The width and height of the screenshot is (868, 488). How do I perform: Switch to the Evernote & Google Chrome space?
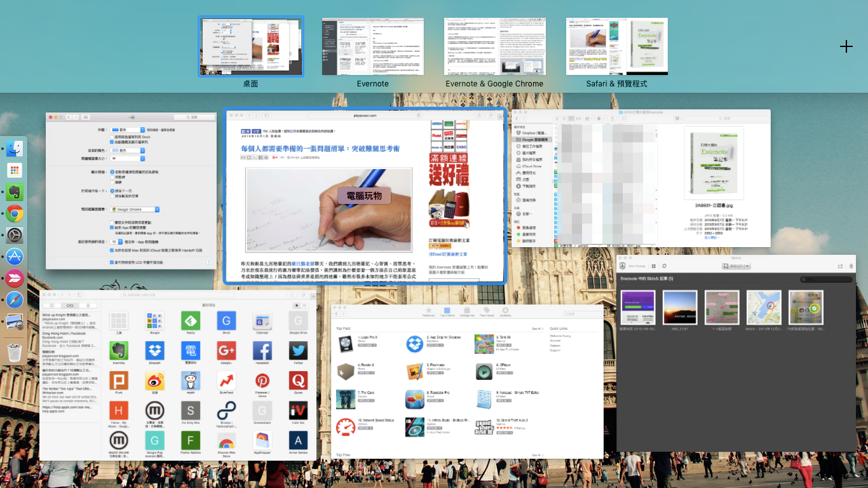pos(494,47)
